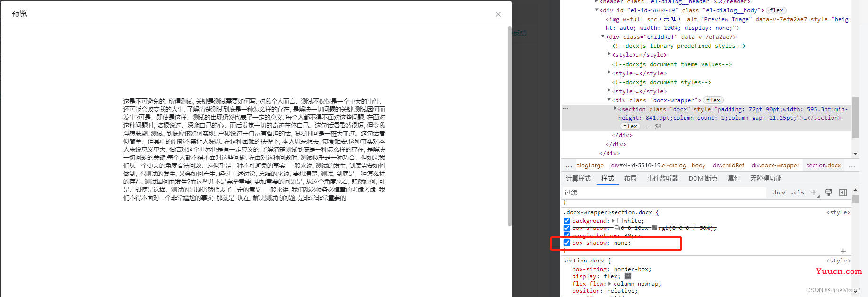Click the DOM tree scroll-down arrow
Viewport: 868px width, 297px height.
pos(855,154)
